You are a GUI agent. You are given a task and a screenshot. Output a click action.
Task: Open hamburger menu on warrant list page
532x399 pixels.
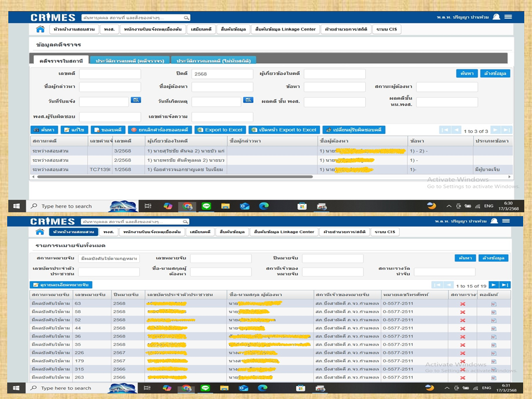tap(508, 221)
